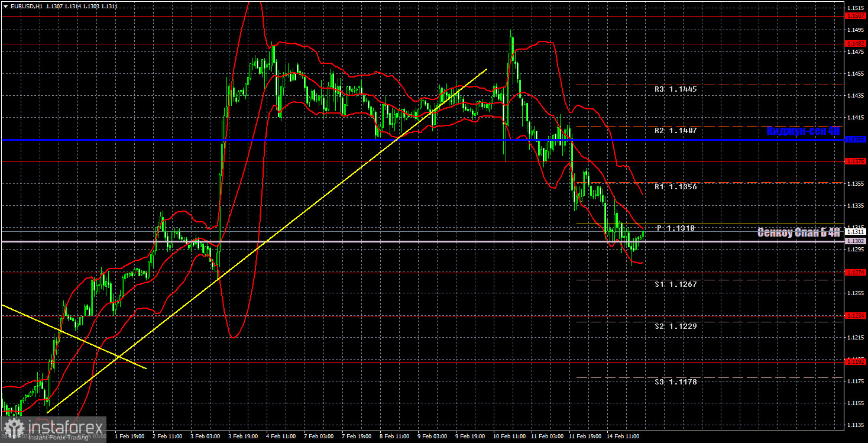Image resolution: width=868 pixels, height=443 pixels.
Task: Click the S1 1.1267 pivot label
Action: [675, 284]
